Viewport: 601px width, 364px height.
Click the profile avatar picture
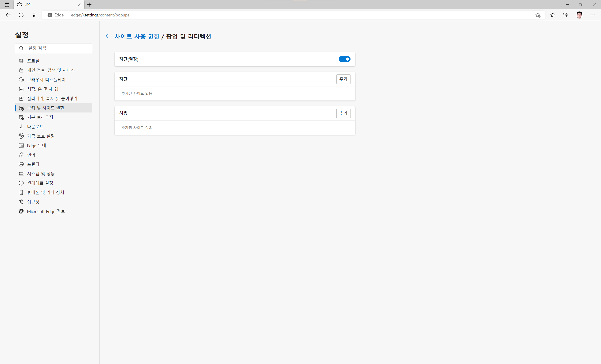click(x=579, y=15)
